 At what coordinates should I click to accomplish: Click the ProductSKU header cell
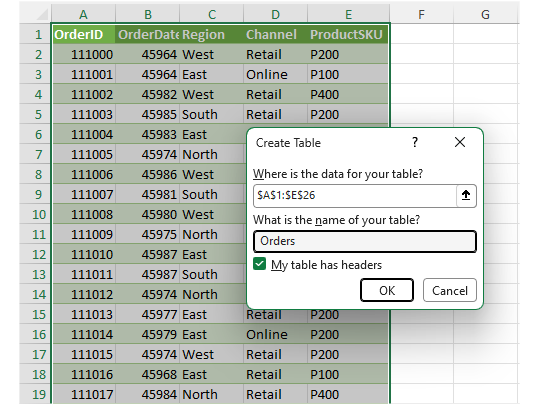pyautogui.click(x=348, y=34)
